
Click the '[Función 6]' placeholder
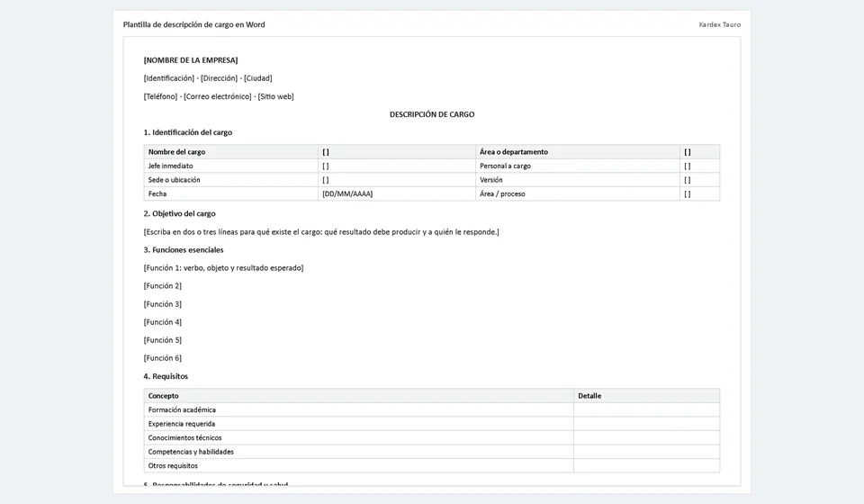[163, 358]
